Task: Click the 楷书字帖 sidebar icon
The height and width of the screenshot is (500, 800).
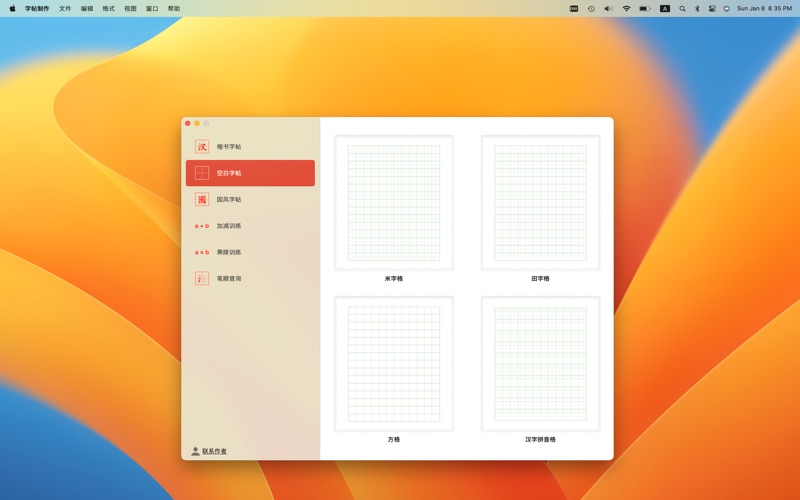Action: pos(202,147)
